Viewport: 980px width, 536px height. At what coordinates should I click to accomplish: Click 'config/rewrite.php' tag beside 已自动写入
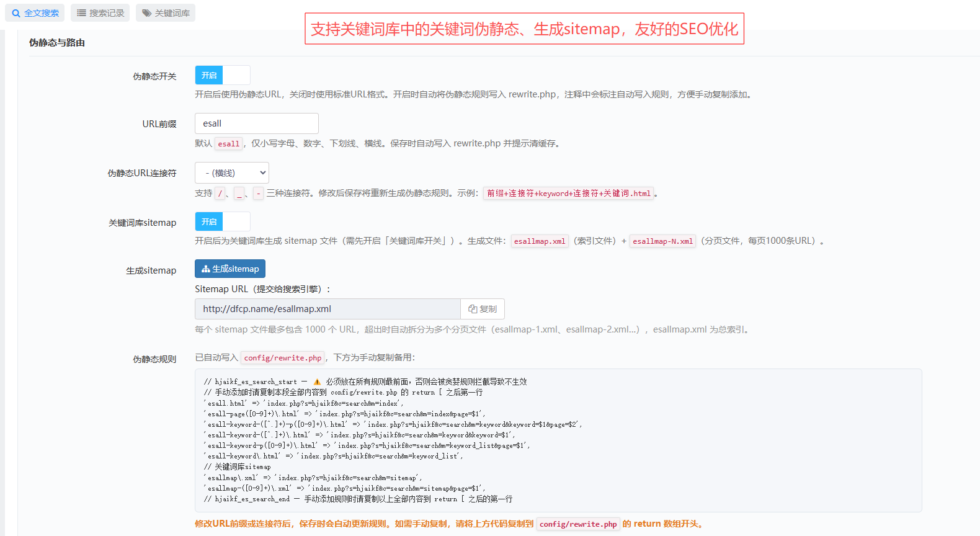(283, 358)
